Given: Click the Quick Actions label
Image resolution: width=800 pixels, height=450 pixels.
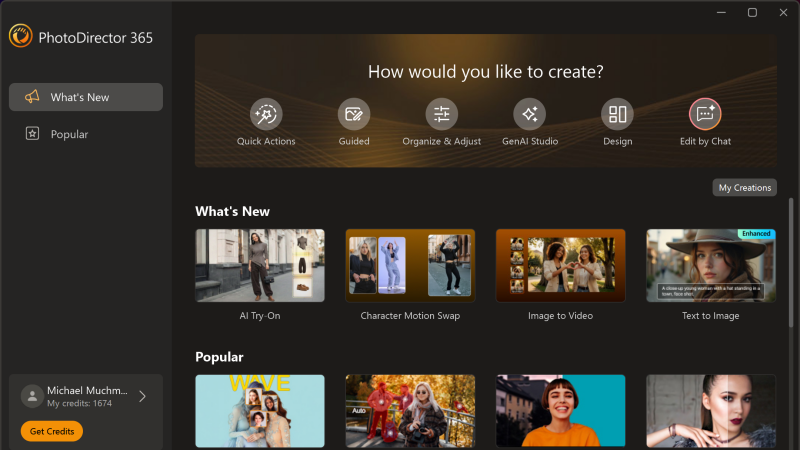Looking at the screenshot, I should click(x=266, y=141).
